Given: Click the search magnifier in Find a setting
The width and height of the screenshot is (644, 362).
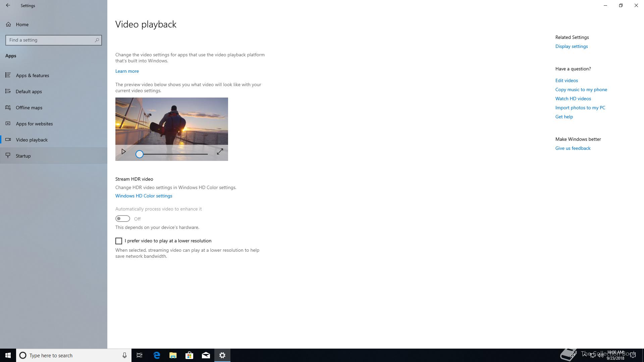Looking at the screenshot, I should click(97, 40).
